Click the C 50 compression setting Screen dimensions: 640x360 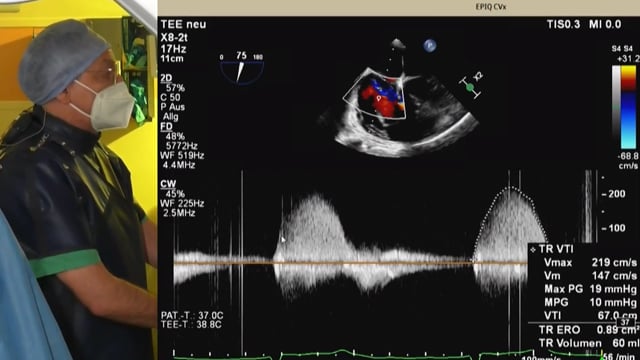(x=171, y=97)
